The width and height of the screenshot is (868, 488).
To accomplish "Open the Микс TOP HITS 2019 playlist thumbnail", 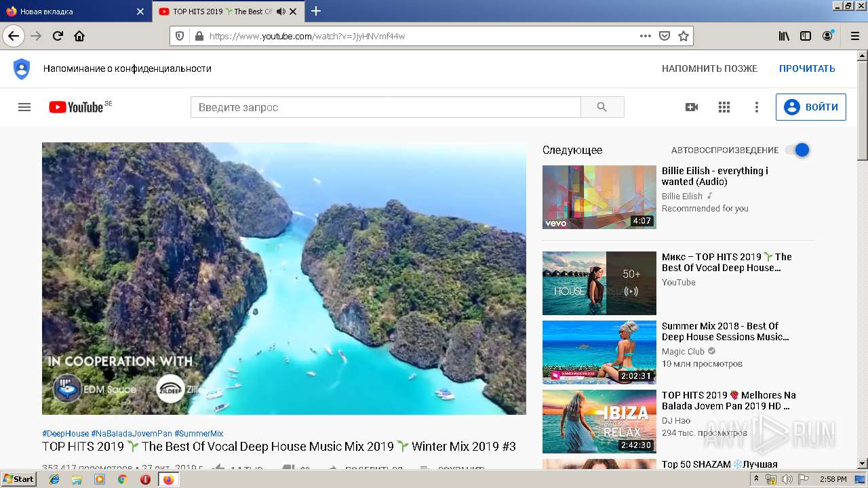I will pyautogui.click(x=599, y=283).
